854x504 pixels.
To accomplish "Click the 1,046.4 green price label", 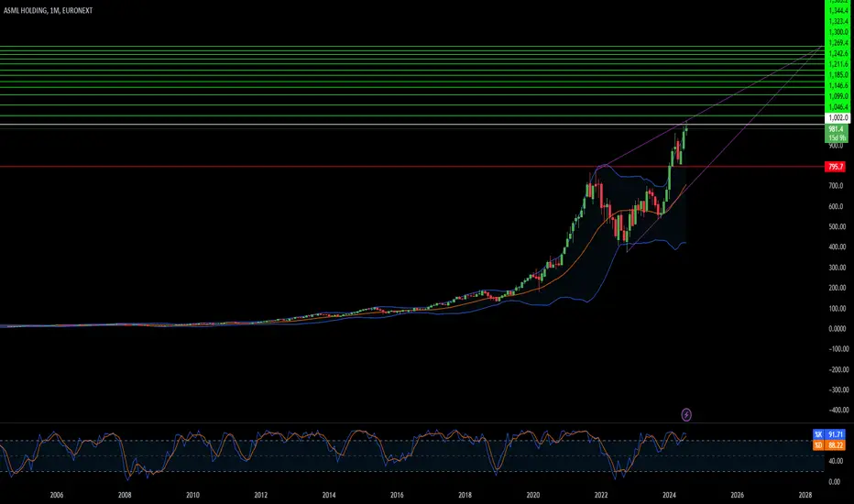I will [838, 107].
